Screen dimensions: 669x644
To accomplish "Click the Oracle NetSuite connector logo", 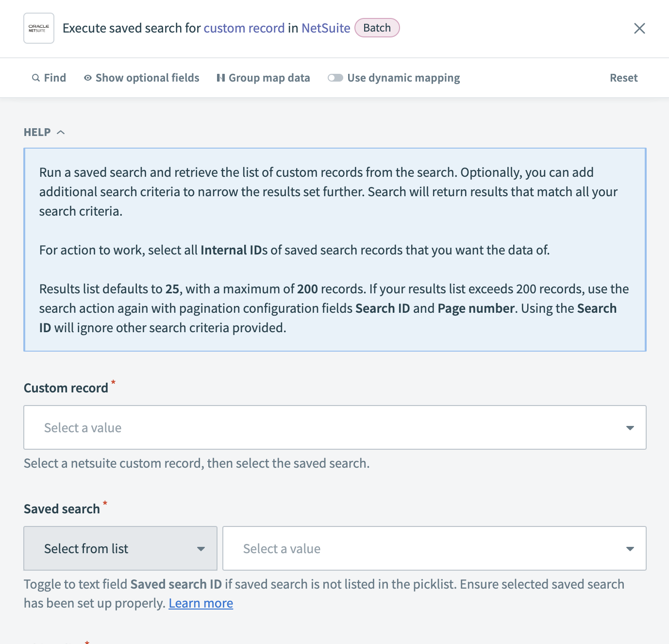I will (38, 28).
